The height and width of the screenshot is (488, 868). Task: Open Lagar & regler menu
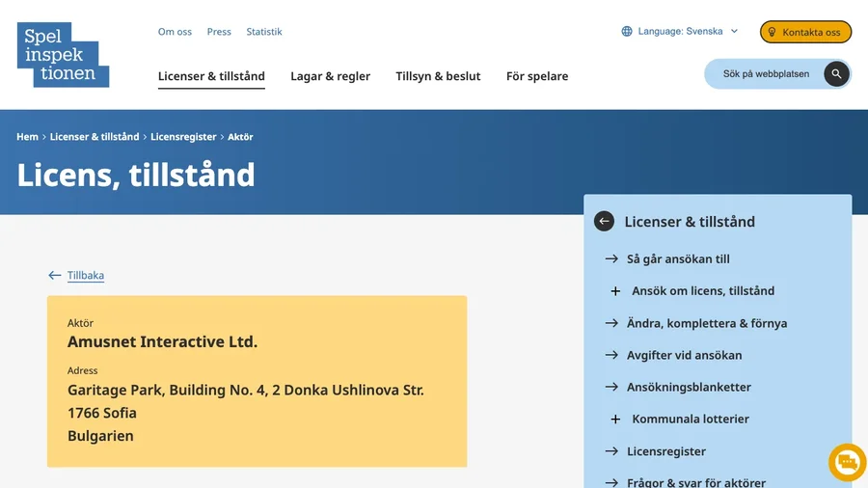[331, 76]
